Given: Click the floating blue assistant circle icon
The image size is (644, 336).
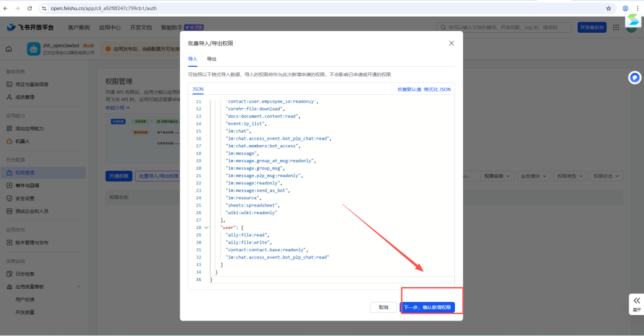Looking at the screenshot, I should pos(634,78).
